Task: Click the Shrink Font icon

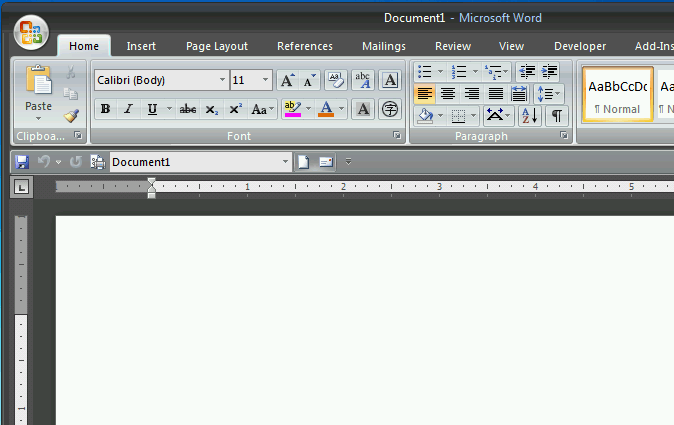Action: pos(309,80)
